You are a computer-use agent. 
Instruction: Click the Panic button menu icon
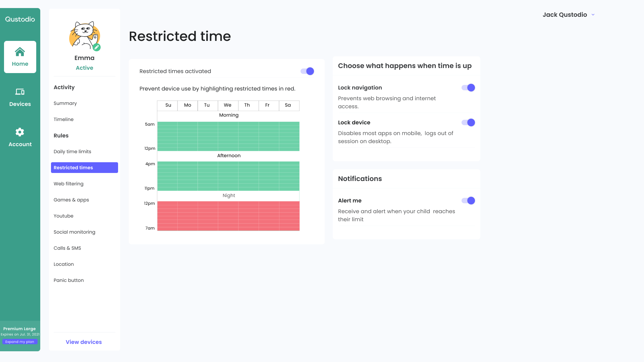68,280
